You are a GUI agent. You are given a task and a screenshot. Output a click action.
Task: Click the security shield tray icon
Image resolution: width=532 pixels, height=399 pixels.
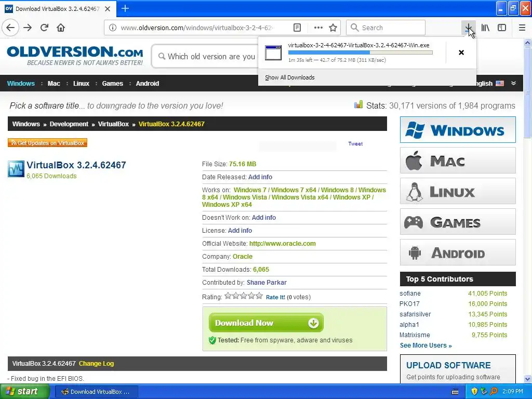[x=474, y=391]
